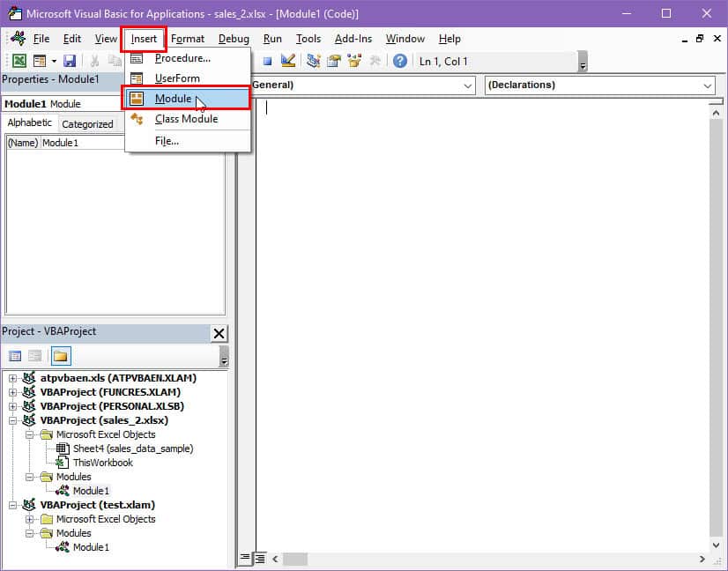Collapse Microsoft Excel Objects under sales_2.xlsx

(x=30, y=435)
